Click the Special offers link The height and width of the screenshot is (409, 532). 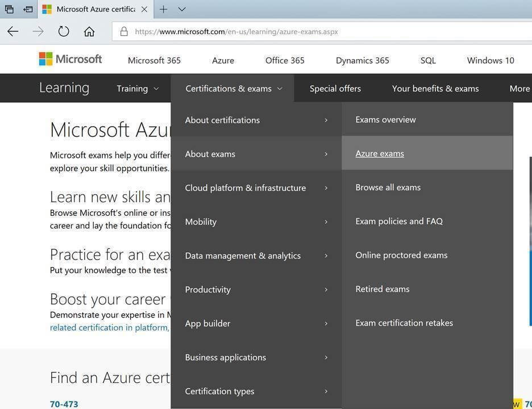pyautogui.click(x=335, y=89)
